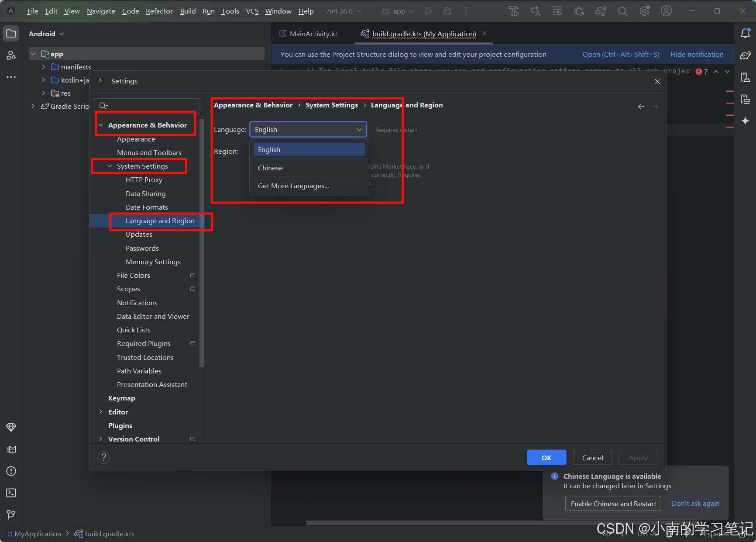Select Date Formats settings page
The height and width of the screenshot is (542, 756).
coord(147,207)
